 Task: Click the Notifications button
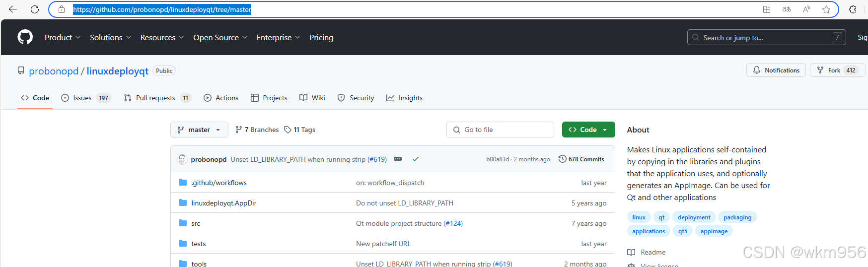point(776,70)
